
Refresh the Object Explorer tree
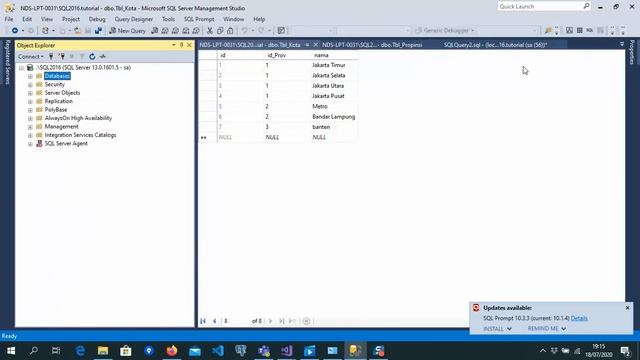92,57
